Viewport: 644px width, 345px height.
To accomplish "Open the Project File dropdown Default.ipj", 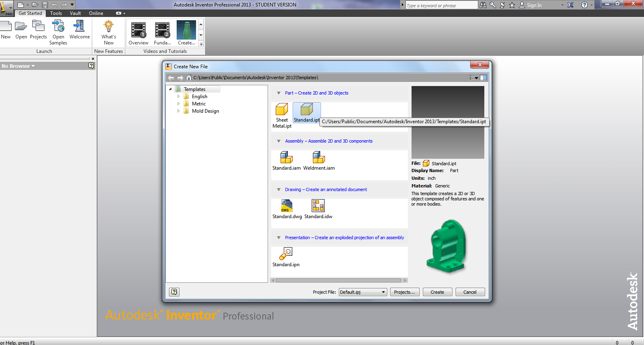I will [x=363, y=292].
